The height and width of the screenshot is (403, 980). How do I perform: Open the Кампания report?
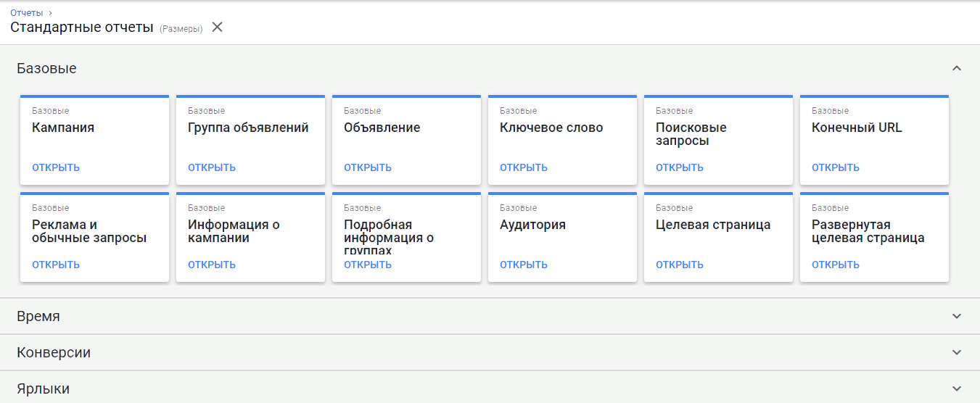[x=56, y=167]
